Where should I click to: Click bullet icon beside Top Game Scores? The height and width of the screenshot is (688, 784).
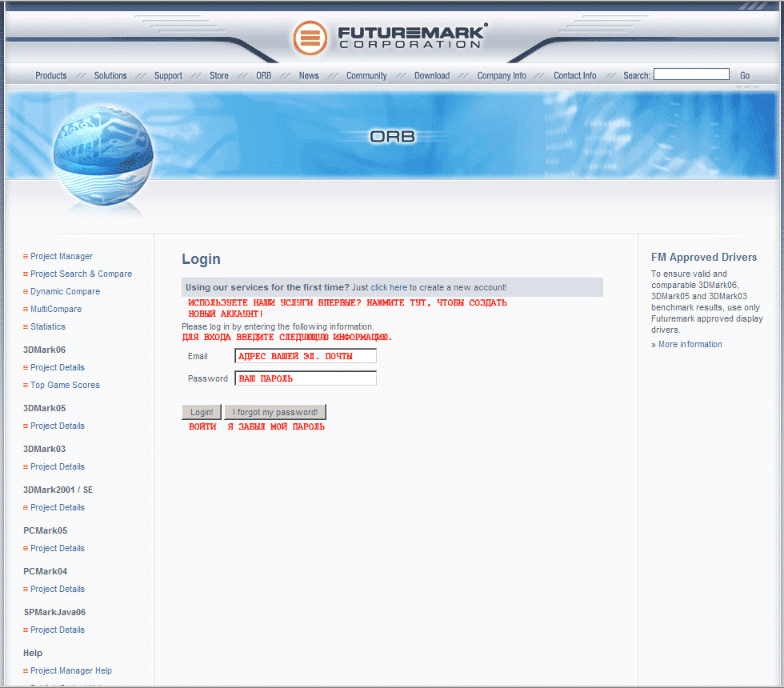tap(26, 386)
